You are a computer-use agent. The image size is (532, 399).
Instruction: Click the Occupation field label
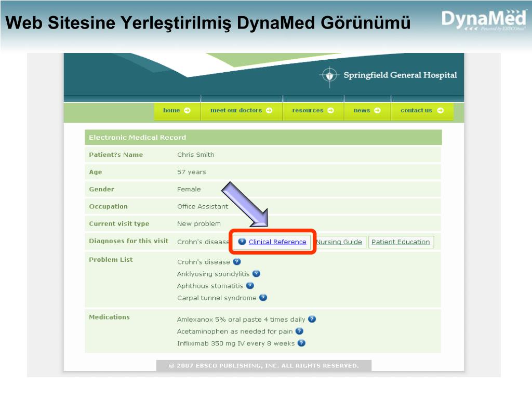108,206
